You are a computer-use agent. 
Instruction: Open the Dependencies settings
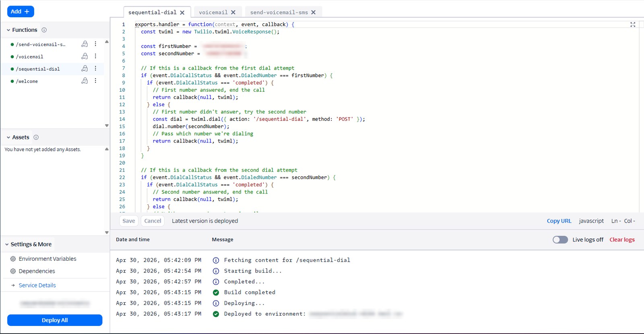[37, 271]
